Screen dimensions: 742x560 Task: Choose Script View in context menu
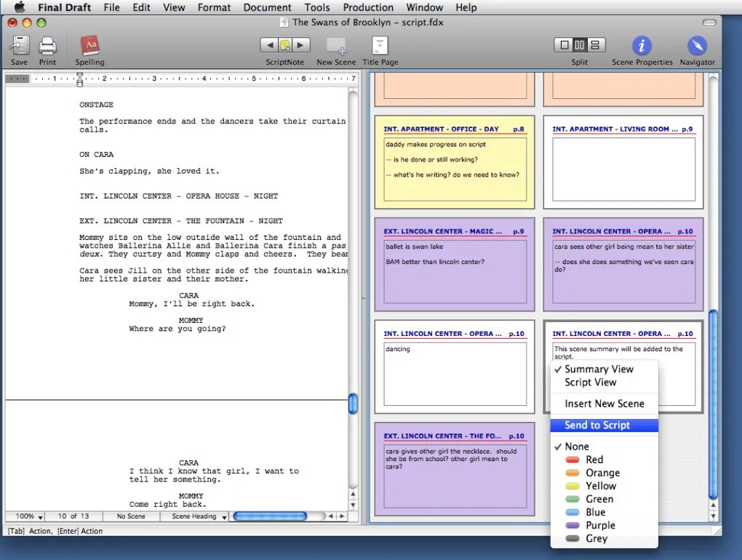[605, 382]
